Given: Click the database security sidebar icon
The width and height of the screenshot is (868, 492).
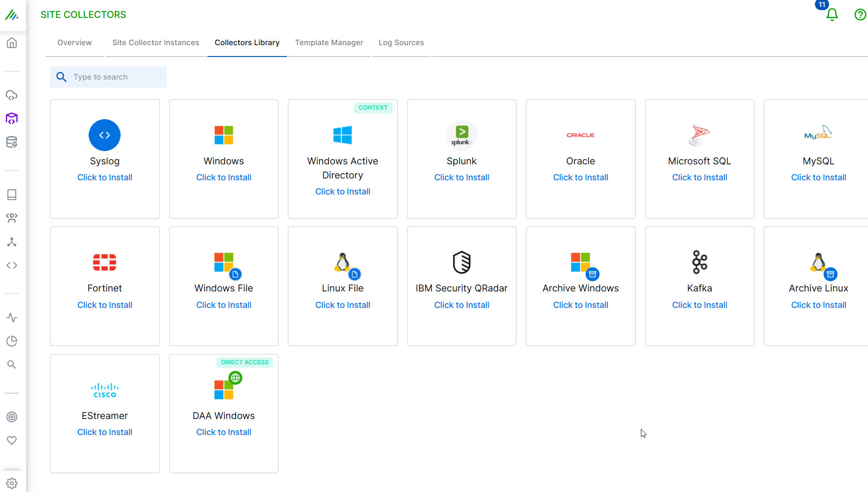Looking at the screenshot, I should tap(12, 142).
